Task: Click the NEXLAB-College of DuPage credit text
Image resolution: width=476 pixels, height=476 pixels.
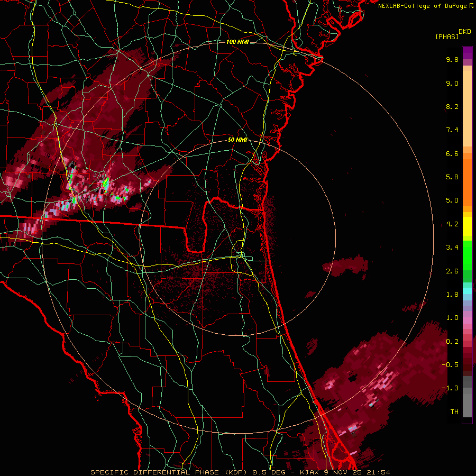Action: tap(422, 6)
